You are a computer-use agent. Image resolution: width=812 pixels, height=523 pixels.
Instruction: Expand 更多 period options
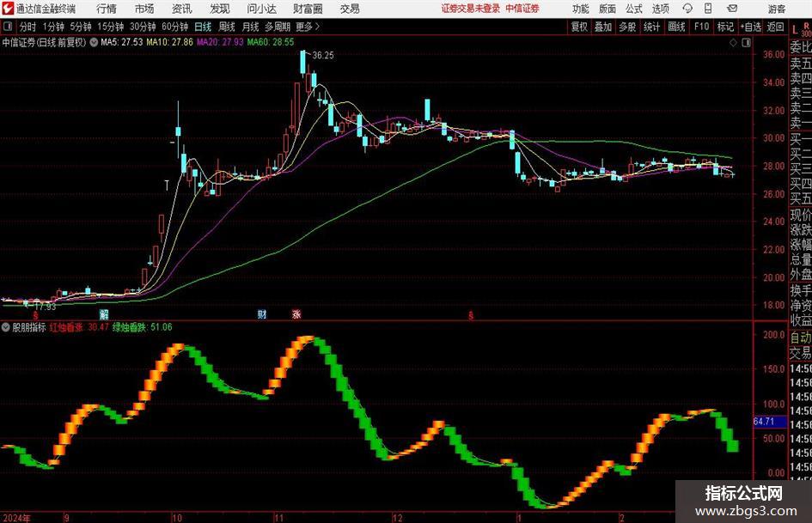point(308,27)
